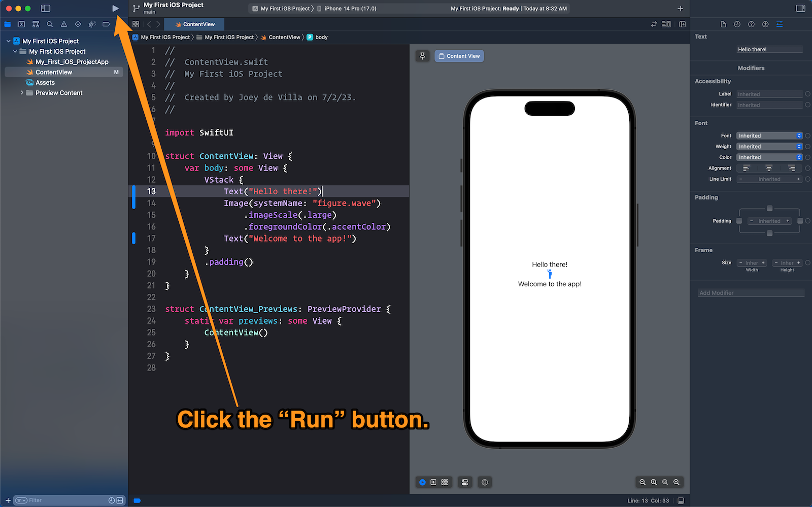
Task: Click the related items grid icon
Action: 136,24
